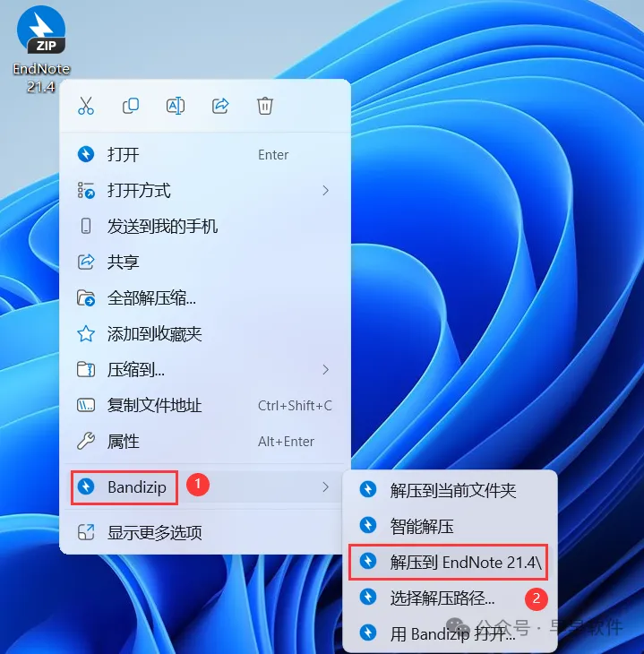The image size is (644, 654).
Task: Click 全部解压缩... option
Action: (x=205, y=298)
